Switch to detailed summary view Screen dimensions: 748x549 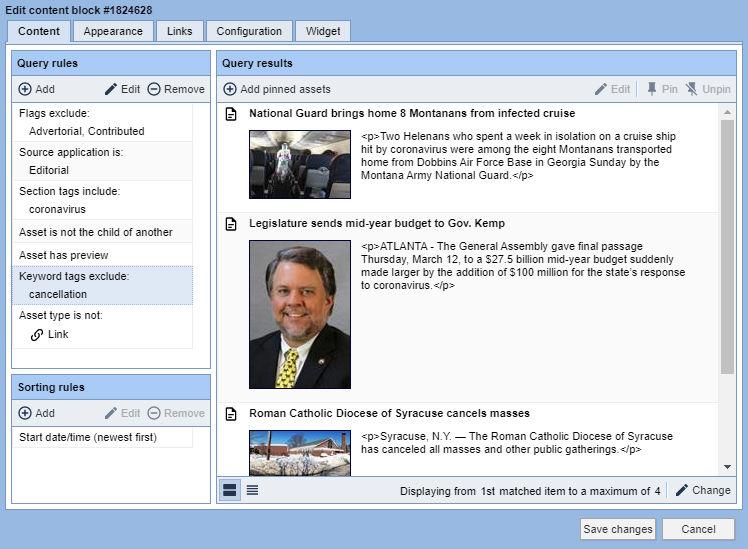229,490
